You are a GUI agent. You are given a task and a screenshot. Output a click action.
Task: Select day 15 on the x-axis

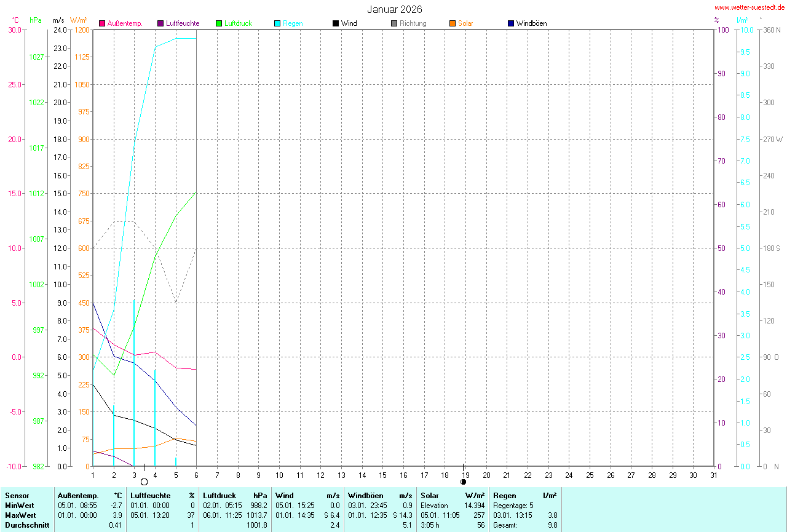[x=382, y=475]
